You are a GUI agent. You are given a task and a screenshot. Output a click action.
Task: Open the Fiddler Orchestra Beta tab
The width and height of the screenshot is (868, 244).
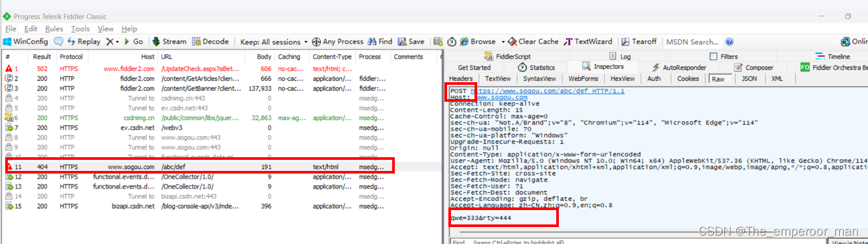(834, 67)
